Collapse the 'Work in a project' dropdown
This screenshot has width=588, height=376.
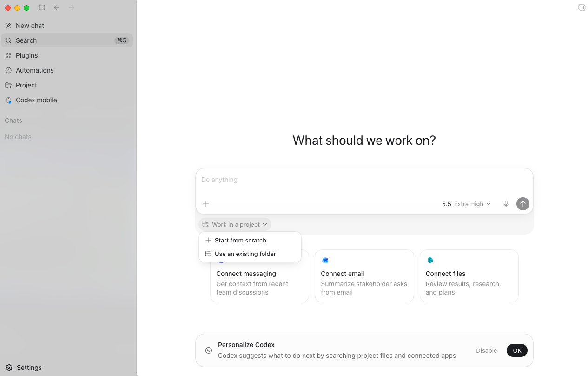pyautogui.click(x=235, y=224)
